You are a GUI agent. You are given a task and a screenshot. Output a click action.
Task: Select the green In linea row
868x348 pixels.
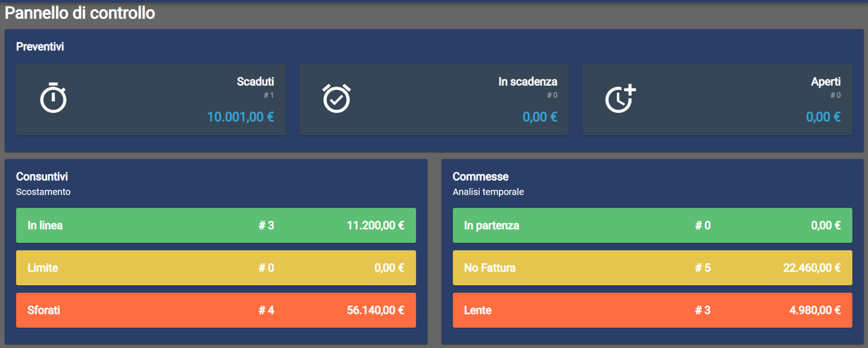pyautogui.click(x=215, y=225)
